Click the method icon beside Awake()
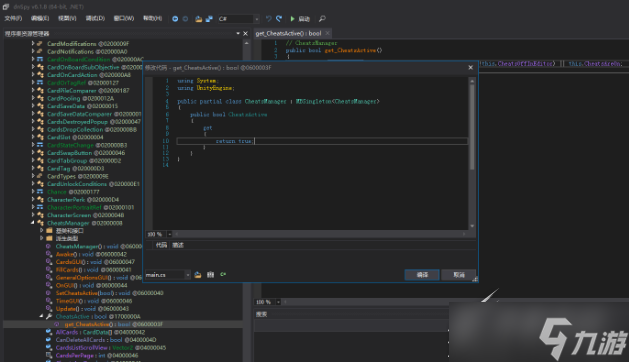Image resolution: width=629 pixels, height=362 pixels. point(49,254)
